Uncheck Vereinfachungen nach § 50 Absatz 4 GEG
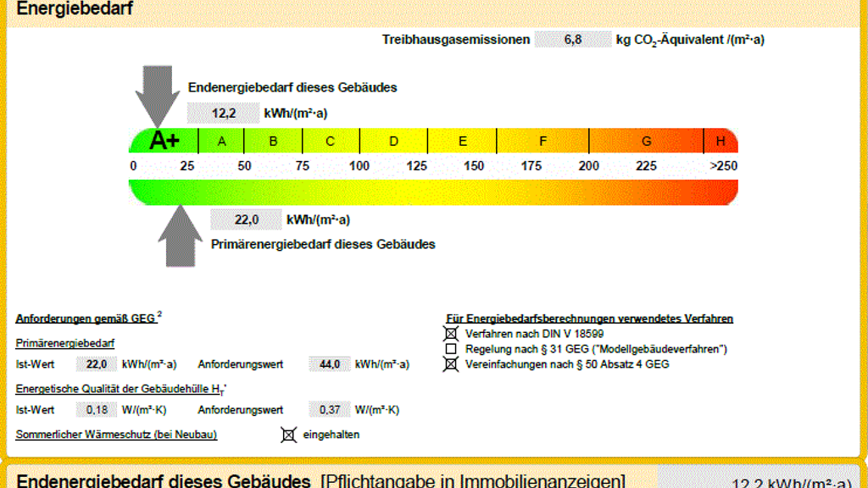 [x=451, y=364]
